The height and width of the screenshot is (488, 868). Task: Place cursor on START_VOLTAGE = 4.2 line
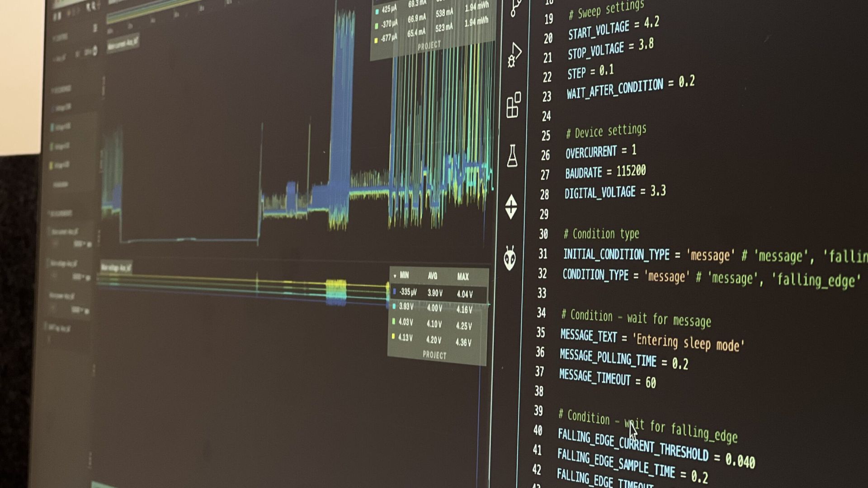(613, 28)
